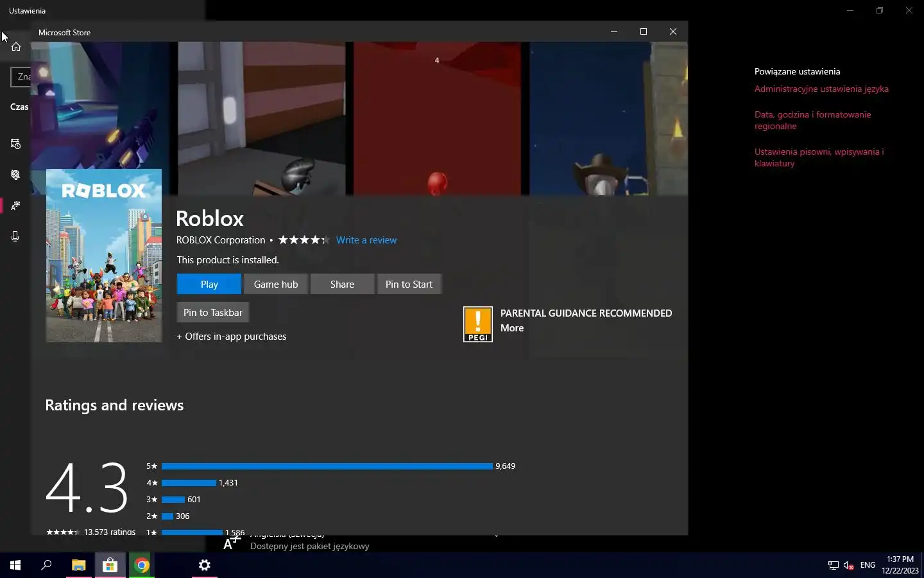Open the Home icon in Settings sidebar
924x578 pixels.
pos(16,46)
